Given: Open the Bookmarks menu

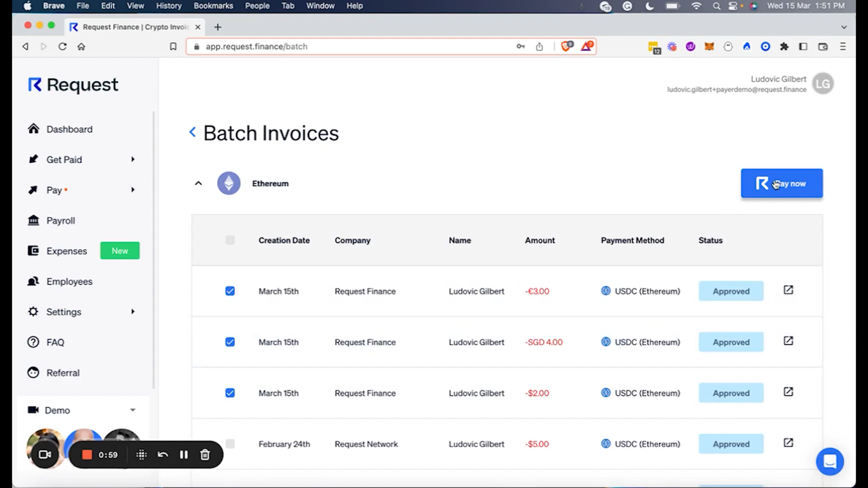Looking at the screenshot, I should (213, 6).
